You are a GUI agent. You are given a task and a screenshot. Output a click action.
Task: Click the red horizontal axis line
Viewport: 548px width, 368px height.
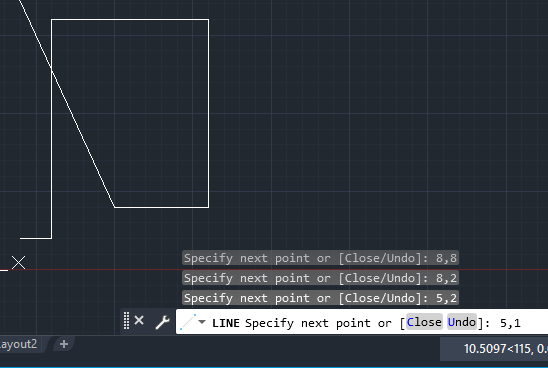point(280,269)
